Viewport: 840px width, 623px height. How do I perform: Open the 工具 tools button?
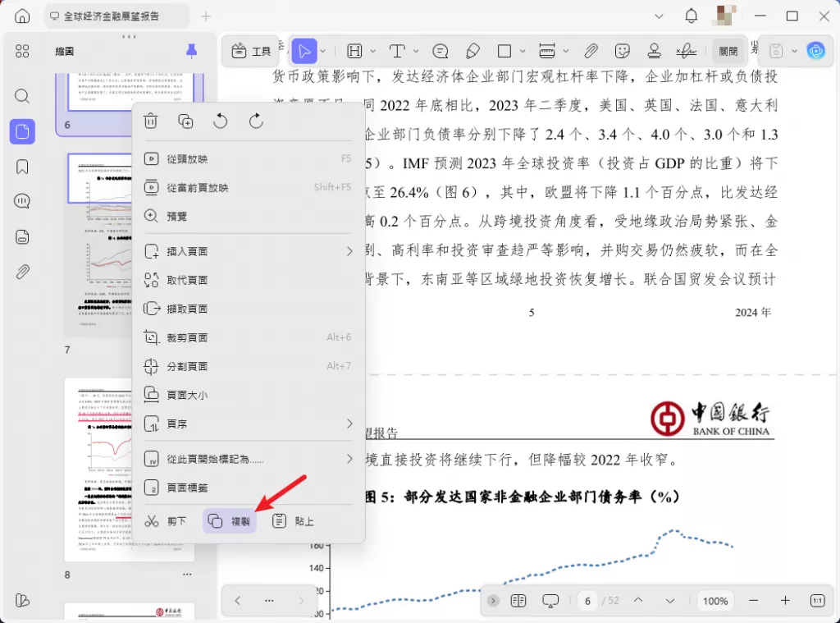coord(251,51)
